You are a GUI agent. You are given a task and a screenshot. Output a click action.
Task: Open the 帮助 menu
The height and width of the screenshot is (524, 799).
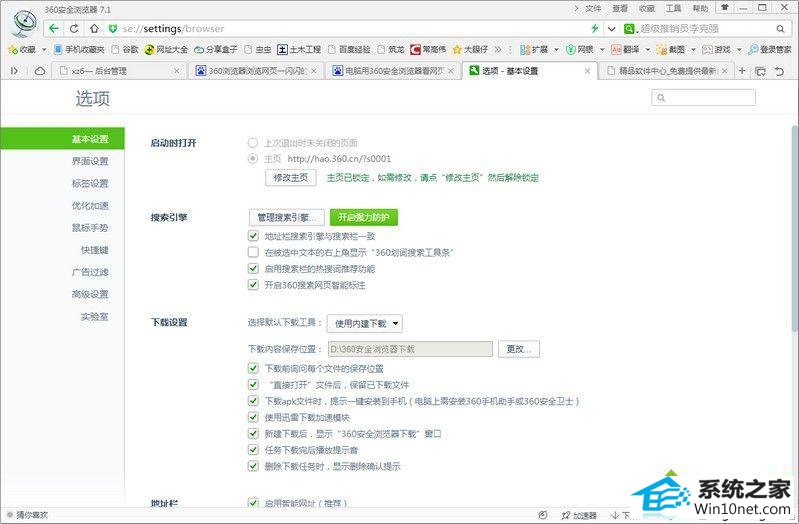coord(700,8)
